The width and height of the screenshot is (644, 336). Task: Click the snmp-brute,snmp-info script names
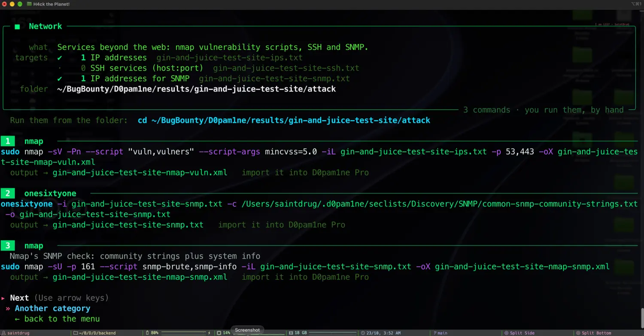pyautogui.click(x=189, y=267)
